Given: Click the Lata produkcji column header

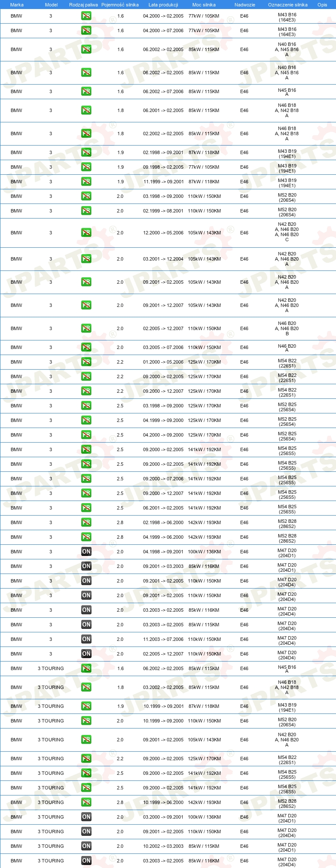Looking at the screenshot, I should point(163,5).
